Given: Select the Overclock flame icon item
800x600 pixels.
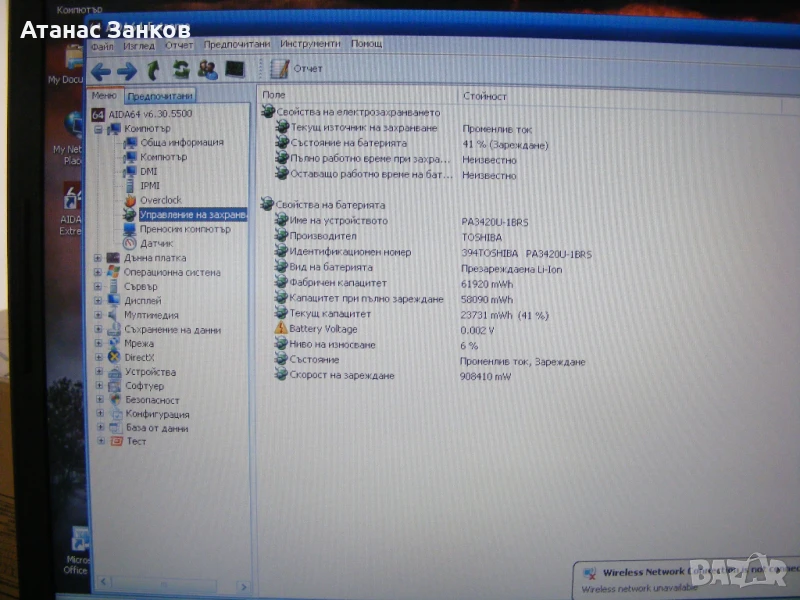Looking at the screenshot, I should coord(160,200).
